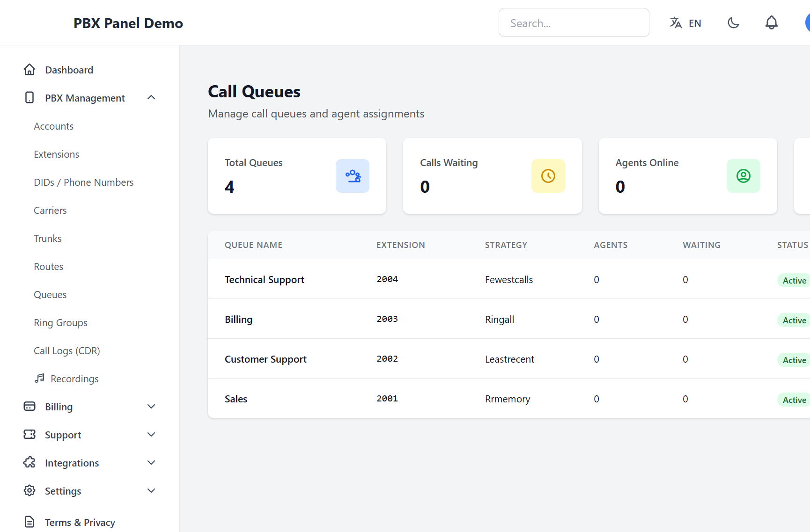Select the Sales queue name
Viewport: 810px width, 532px height.
click(x=236, y=399)
